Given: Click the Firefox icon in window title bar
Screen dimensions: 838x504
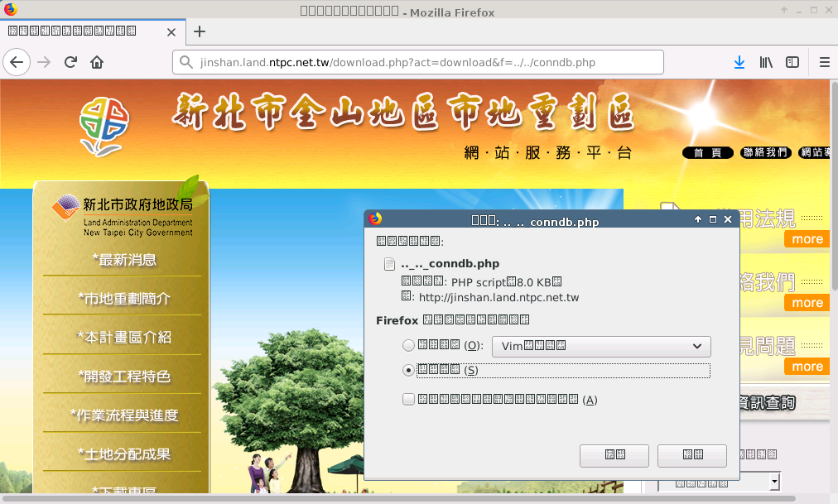Looking at the screenshot, I should tap(10, 9).
